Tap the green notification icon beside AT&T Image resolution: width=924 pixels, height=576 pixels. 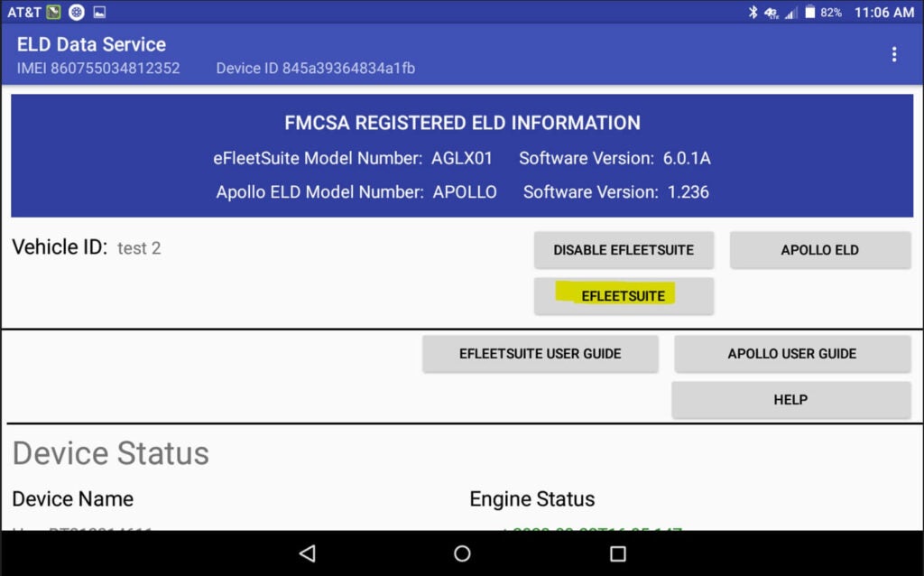coord(54,13)
